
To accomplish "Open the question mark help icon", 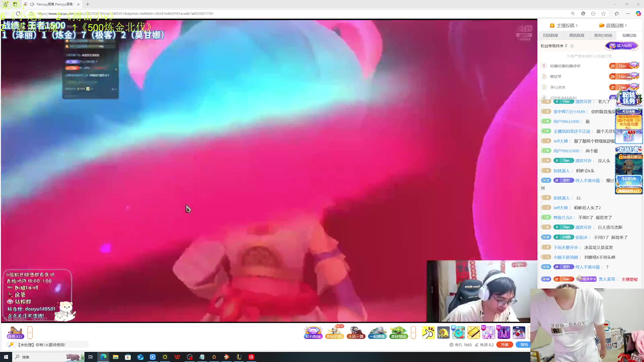I will [x=572, y=46].
